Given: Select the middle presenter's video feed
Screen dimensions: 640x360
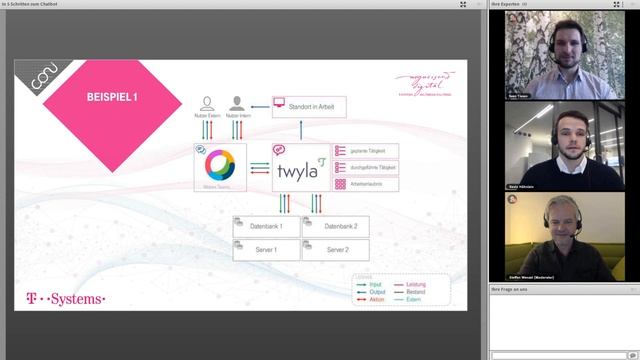Looking at the screenshot, I should [565, 146].
